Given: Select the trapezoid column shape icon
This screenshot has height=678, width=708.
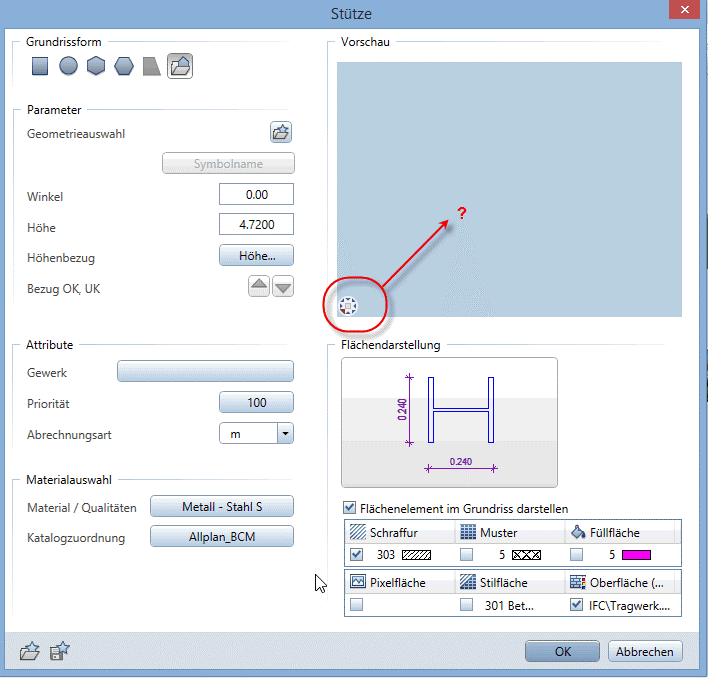Looking at the screenshot, I should 152,67.
